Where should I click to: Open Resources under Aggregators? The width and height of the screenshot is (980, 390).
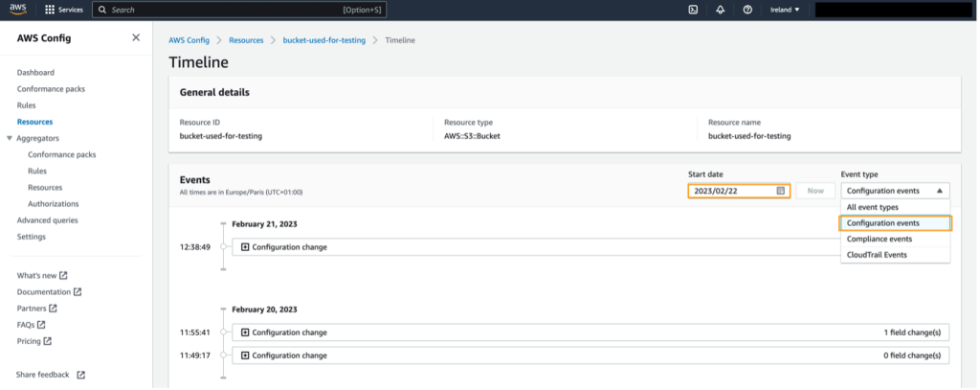pyautogui.click(x=45, y=187)
